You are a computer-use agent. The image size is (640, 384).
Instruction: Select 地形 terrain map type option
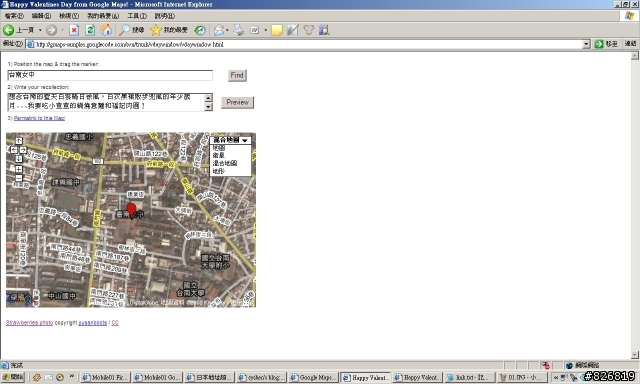point(219,171)
